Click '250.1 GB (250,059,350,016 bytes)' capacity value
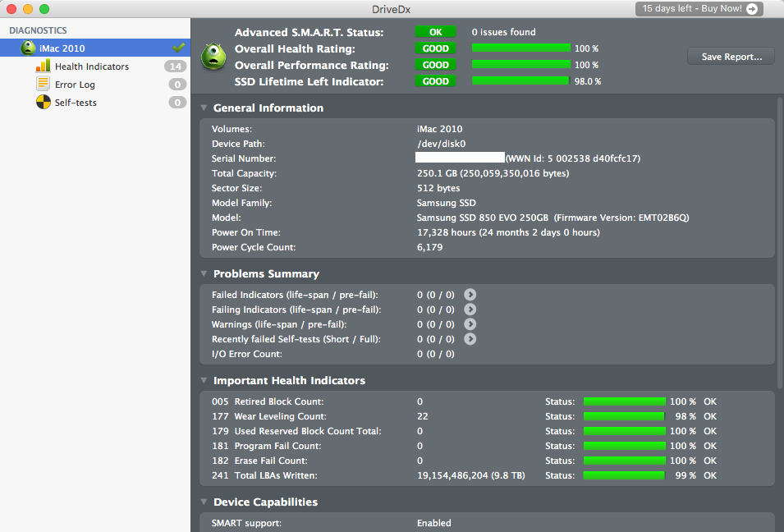The image size is (784, 532). pyautogui.click(x=493, y=173)
